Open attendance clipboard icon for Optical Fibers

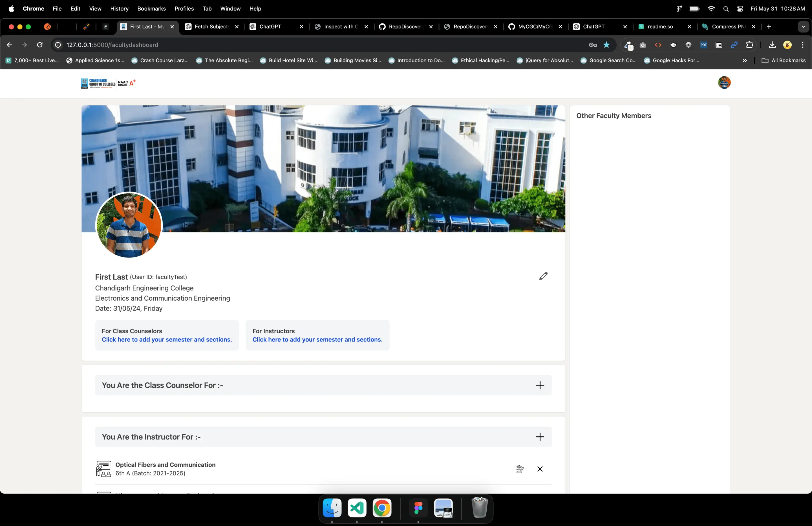coord(519,469)
